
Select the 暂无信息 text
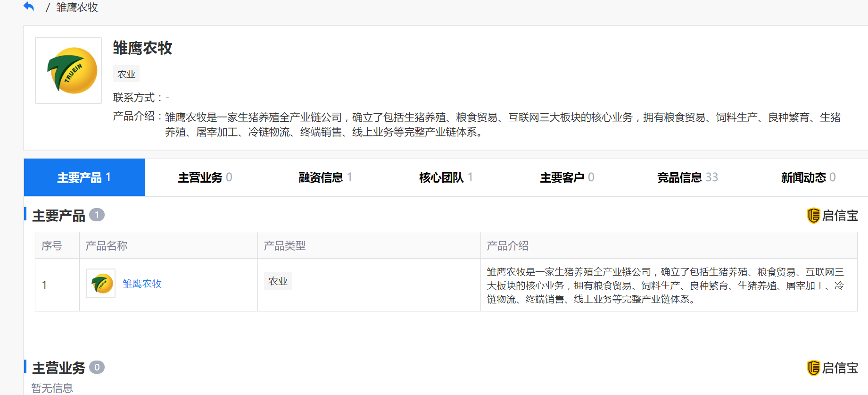point(52,388)
